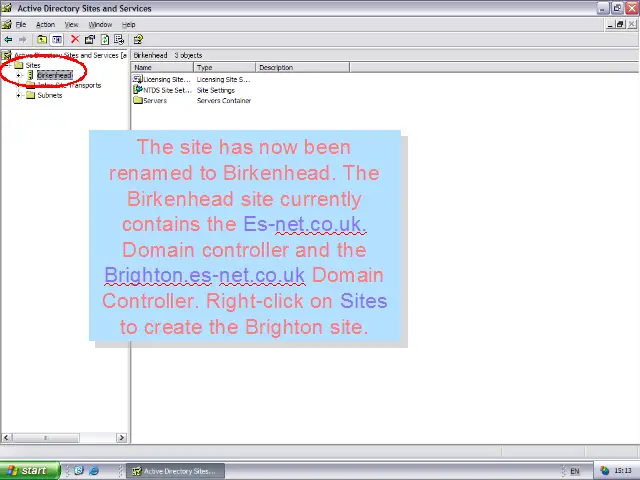Select the Licensing Site Settings row

click(167, 80)
